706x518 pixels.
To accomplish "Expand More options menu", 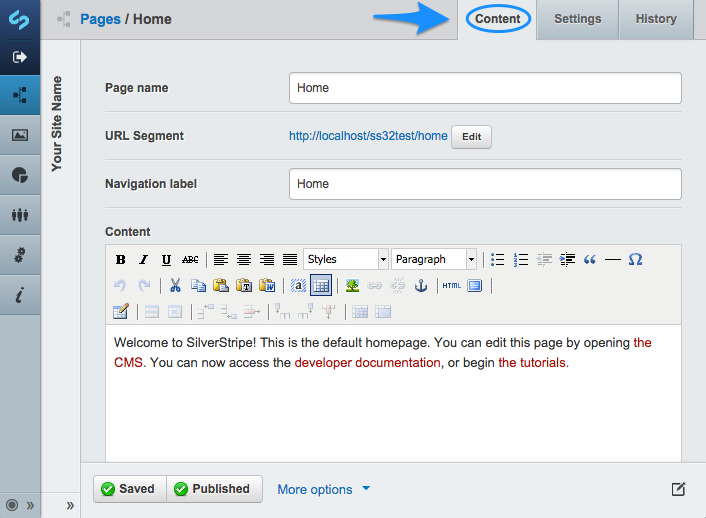I will pos(324,489).
